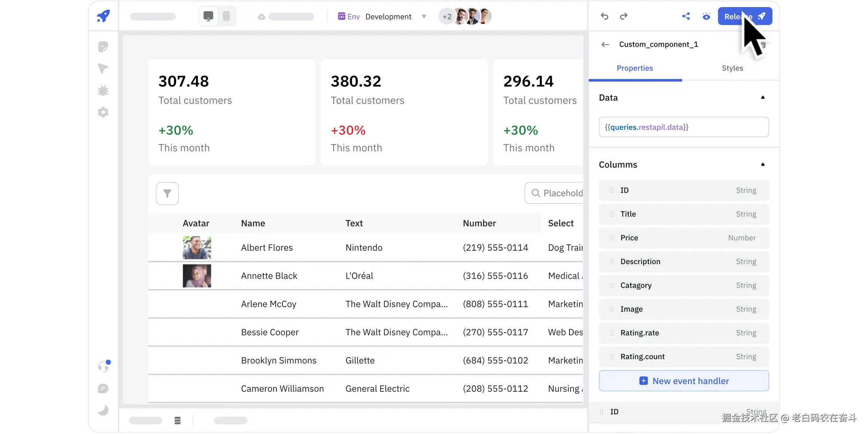The width and height of the screenshot is (868, 434).
Task: Click the table filter funnel icon
Action: [x=167, y=193]
